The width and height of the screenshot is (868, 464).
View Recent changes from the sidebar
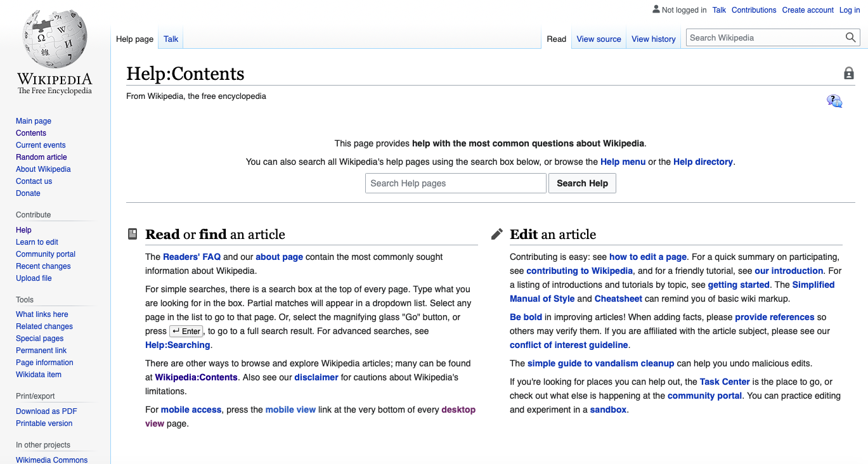[x=43, y=266]
